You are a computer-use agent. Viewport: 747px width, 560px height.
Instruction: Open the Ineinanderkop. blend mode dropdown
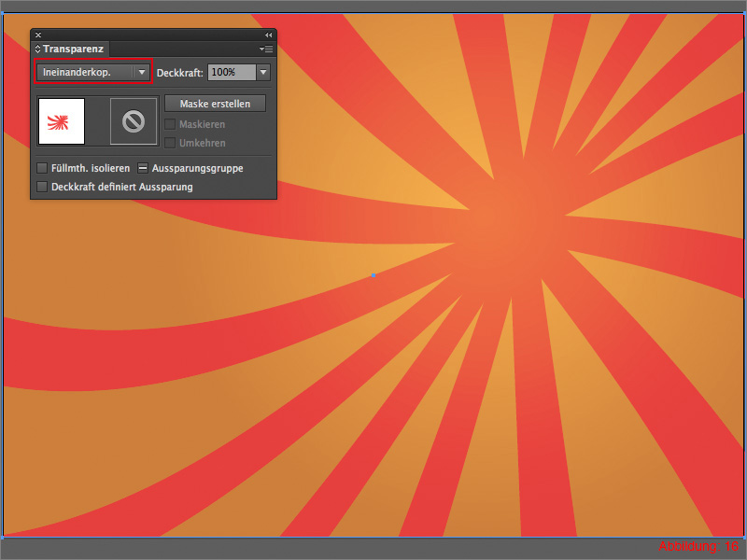pos(142,72)
